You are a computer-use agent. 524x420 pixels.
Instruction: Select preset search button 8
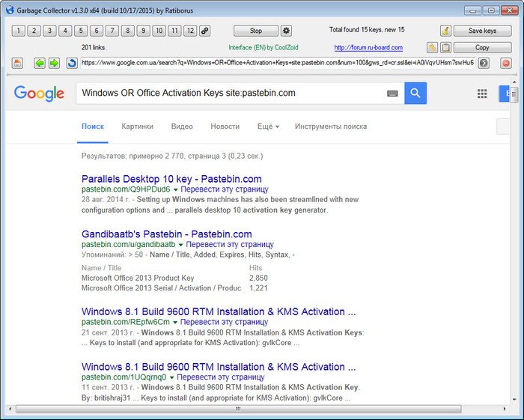[x=128, y=31]
